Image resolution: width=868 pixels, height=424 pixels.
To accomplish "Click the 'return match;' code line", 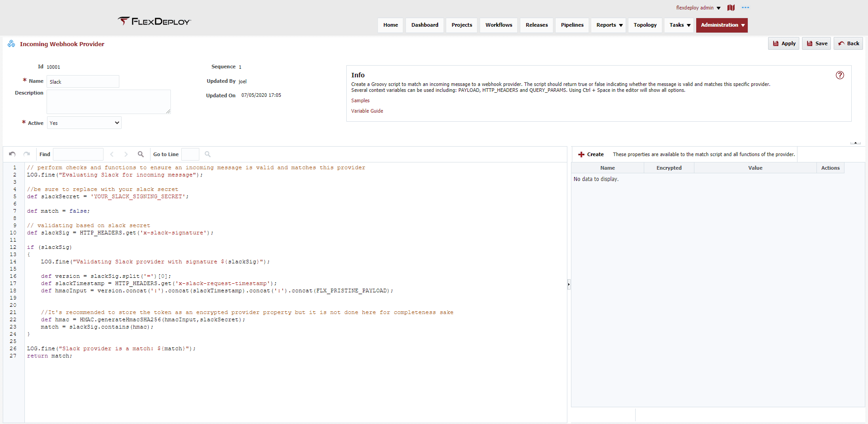I will [49, 356].
